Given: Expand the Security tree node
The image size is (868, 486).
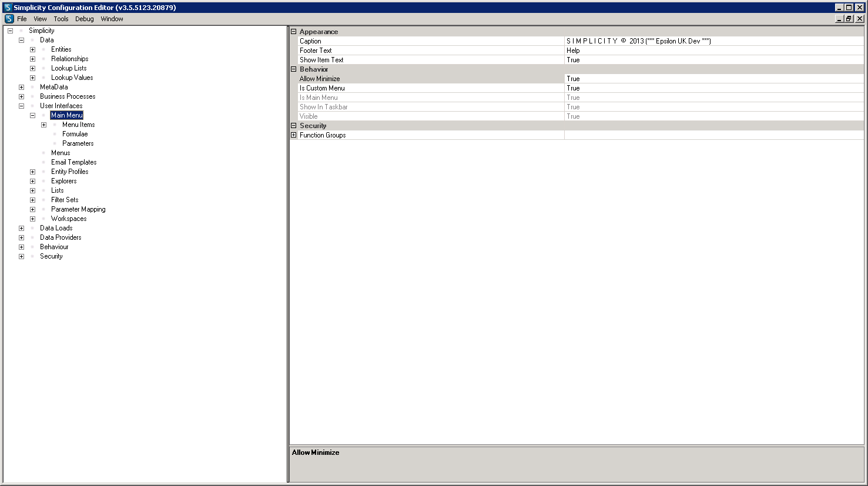Looking at the screenshot, I should 21,256.
